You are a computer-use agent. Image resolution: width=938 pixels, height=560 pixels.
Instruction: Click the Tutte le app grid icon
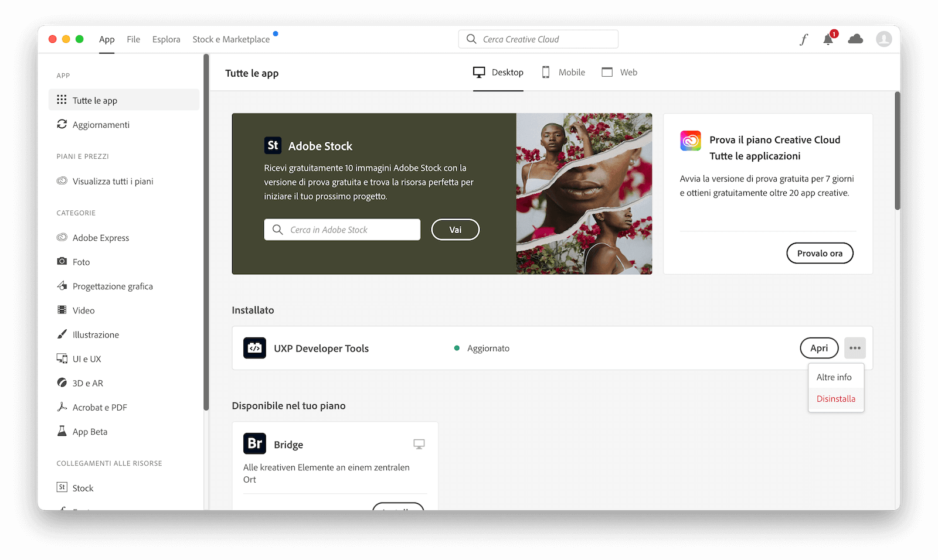coord(62,100)
